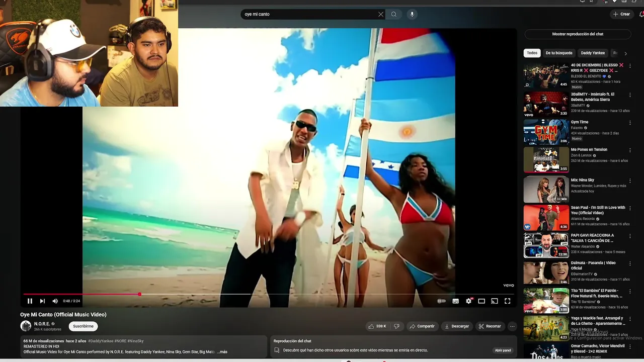
Task: Expand the description with '...más'
Action: click(222, 352)
